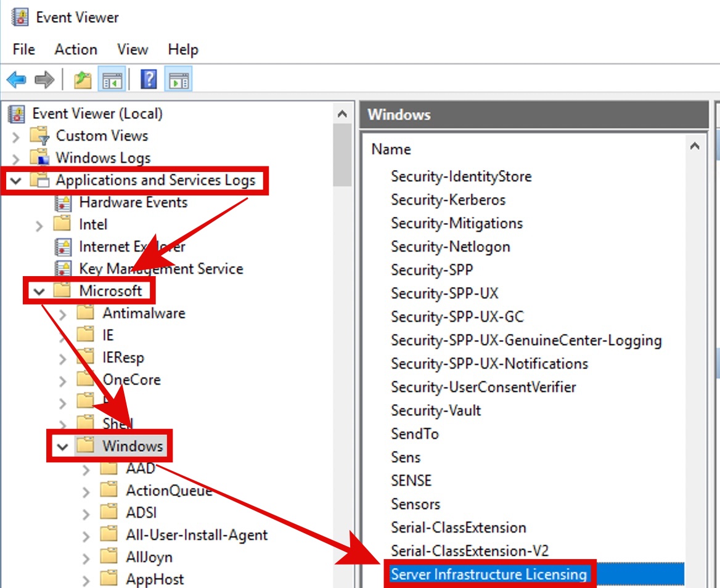720x588 pixels.
Task: Expand the All-User-Install-Agent chevron
Action: [86, 536]
